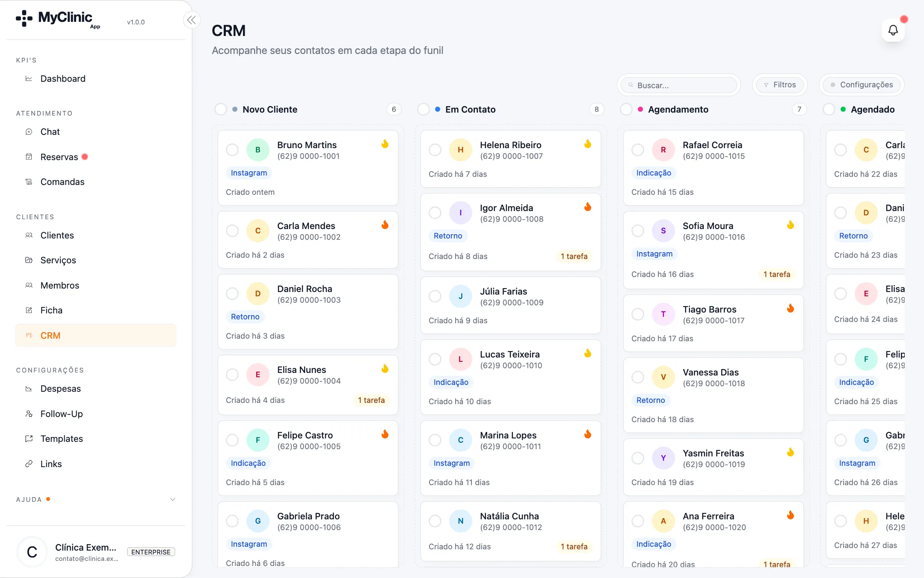Screen dimensions: 924x578
Task: Click the flame icon on Igor Almeida card
Action: pos(588,207)
